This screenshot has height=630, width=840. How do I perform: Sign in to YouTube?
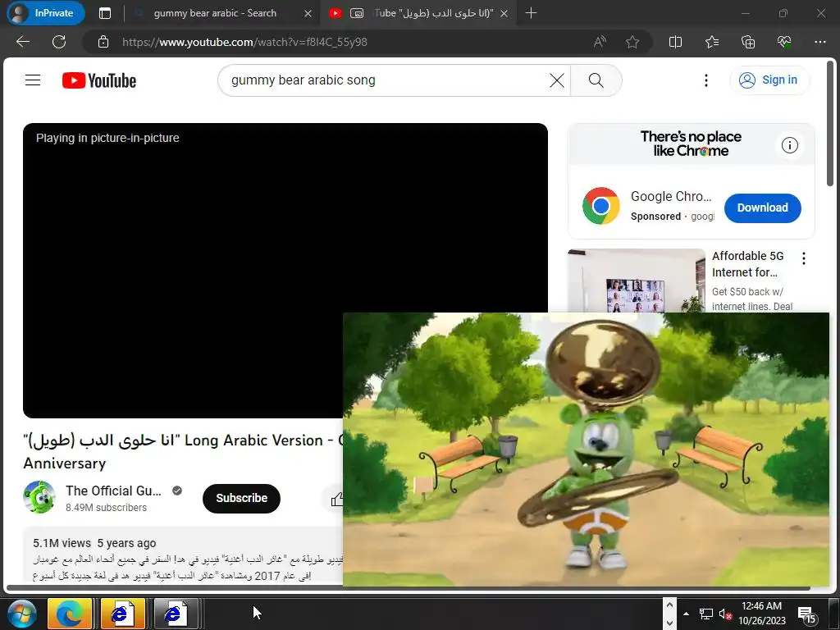point(769,80)
